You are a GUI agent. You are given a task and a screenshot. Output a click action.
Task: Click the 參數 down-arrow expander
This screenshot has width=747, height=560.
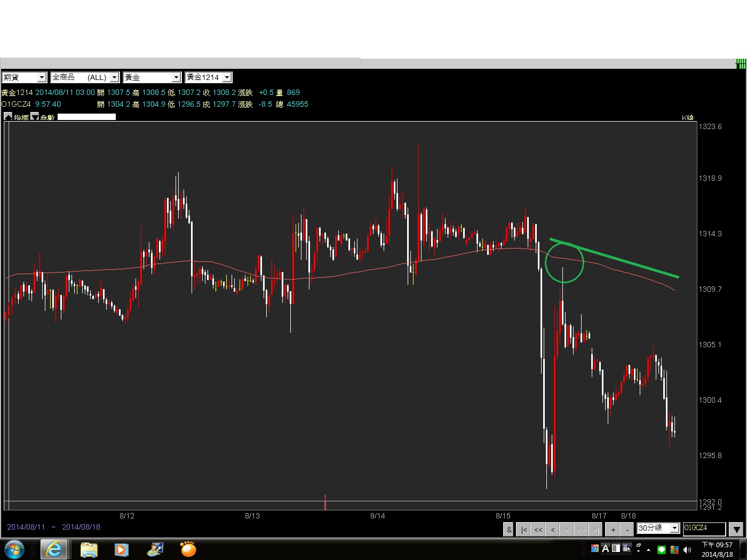[x=35, y=116]
